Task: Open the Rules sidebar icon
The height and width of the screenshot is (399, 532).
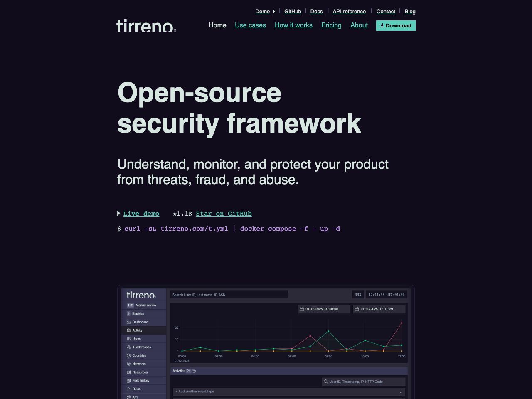Action: 128,389
